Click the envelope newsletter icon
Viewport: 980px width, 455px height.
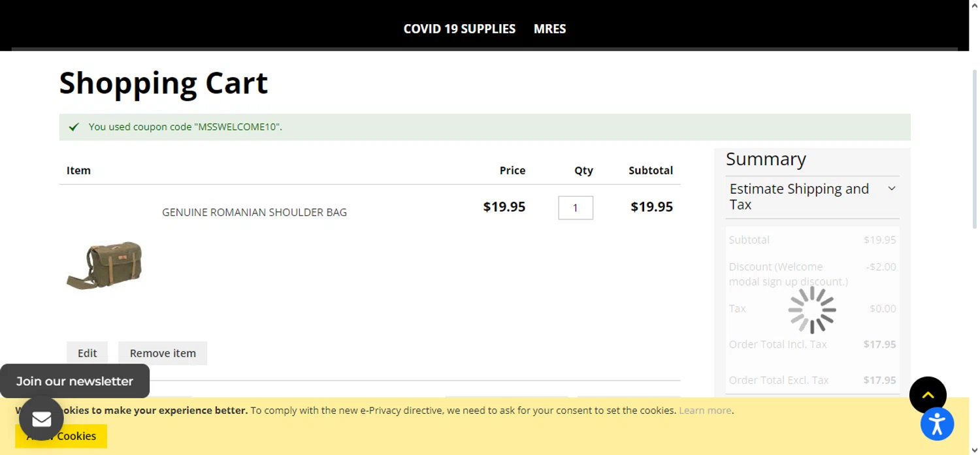pos(41,418)
